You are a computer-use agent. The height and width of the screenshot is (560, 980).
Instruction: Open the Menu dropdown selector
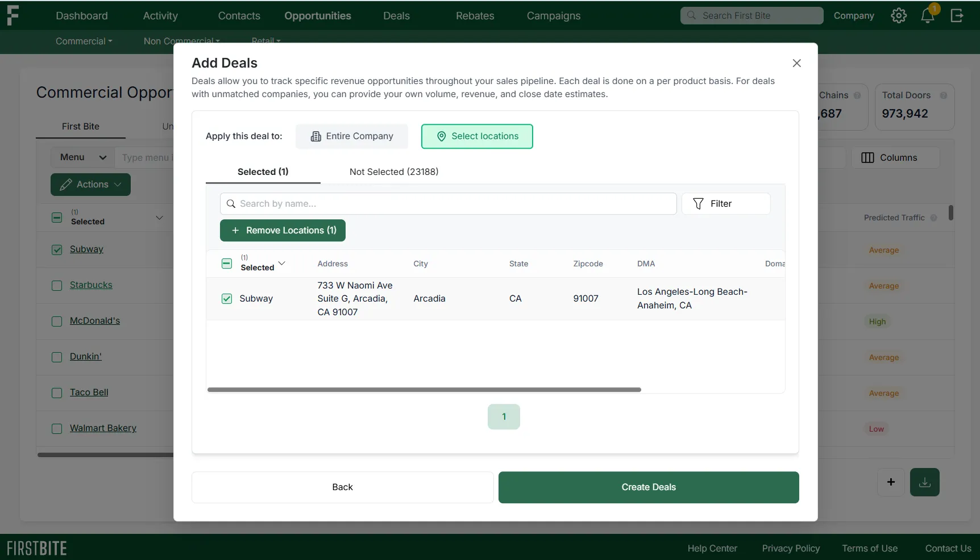coord(83,157)
